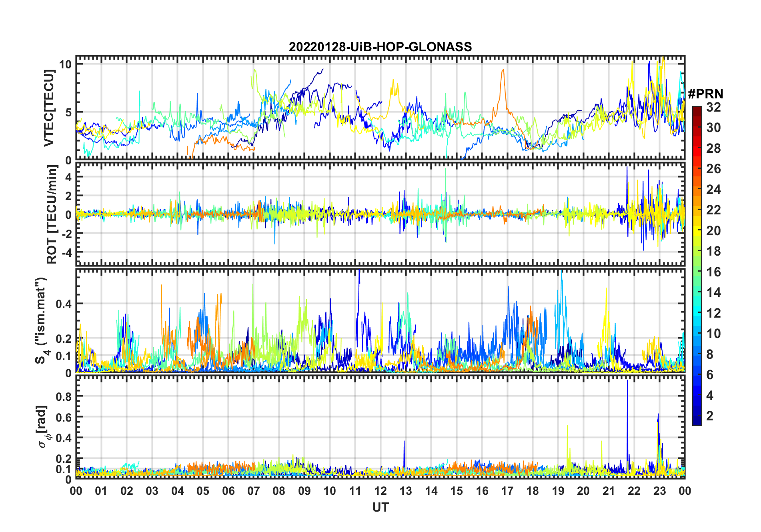Click the ROT [TECU/min] axis label
761x532 pixels.
52,214
